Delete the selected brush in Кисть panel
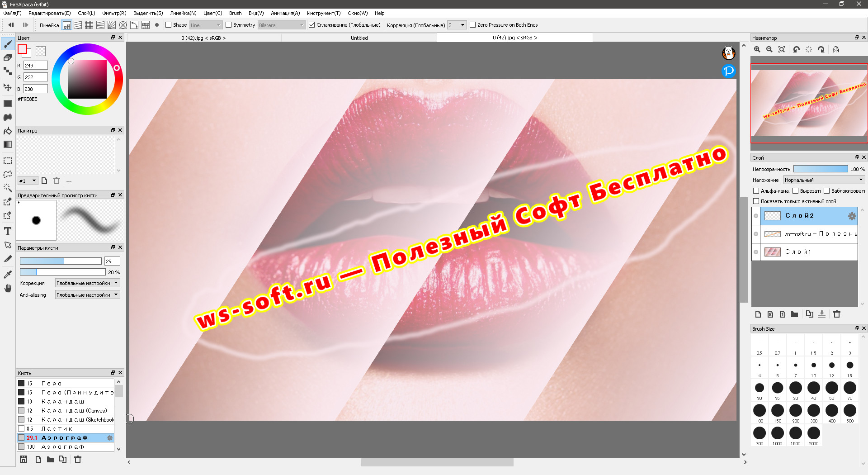Viewport: 868px width, 475px height. point(78,459)
